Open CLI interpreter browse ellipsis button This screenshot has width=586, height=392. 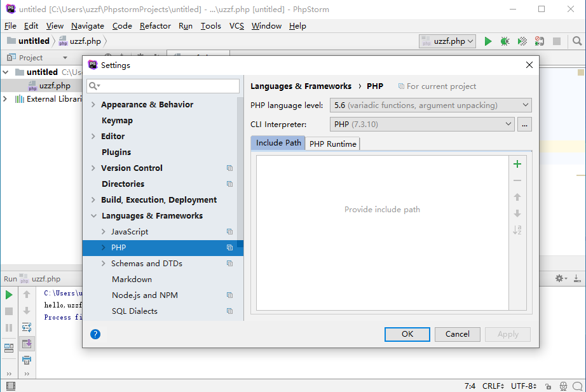point(525,125)
